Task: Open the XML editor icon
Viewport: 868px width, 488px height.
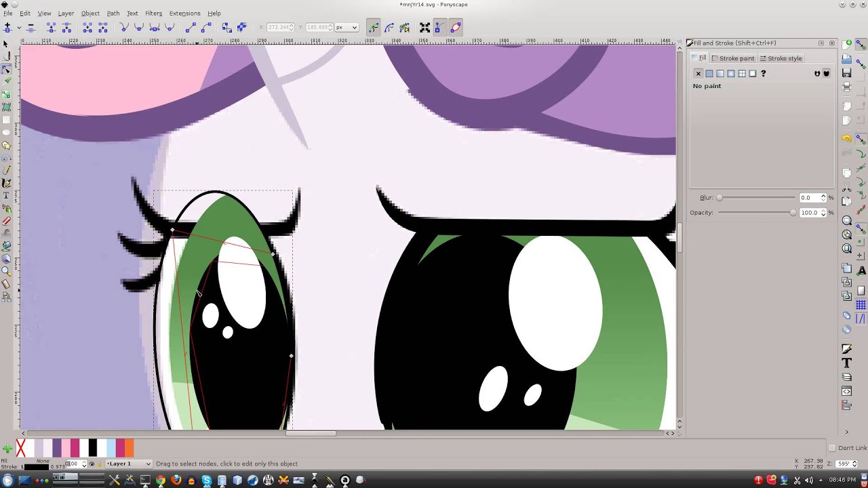Action: pyautogui.click(x=847, y=392)
